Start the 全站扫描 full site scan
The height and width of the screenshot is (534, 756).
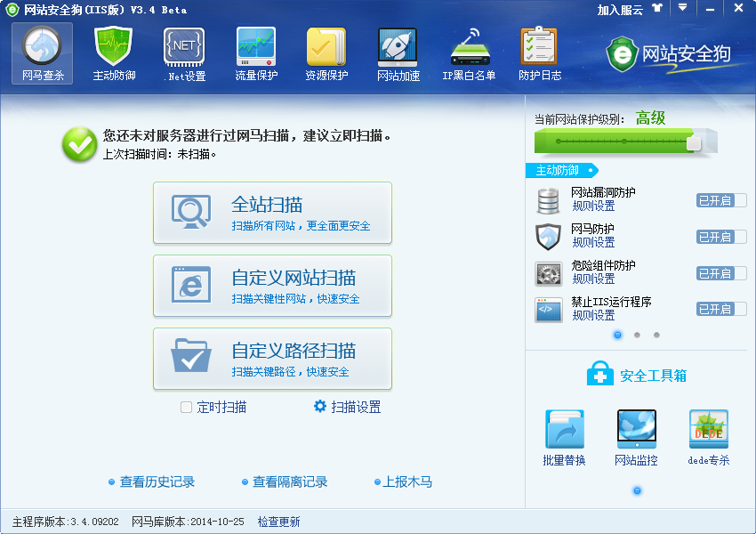click(272, 213)
